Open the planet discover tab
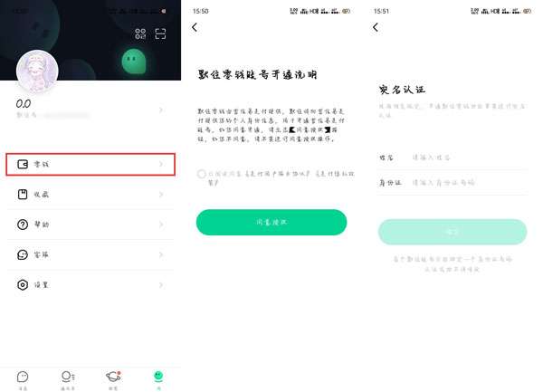The width and height of the screenshot is (543, 392). (x=113, y=380)
